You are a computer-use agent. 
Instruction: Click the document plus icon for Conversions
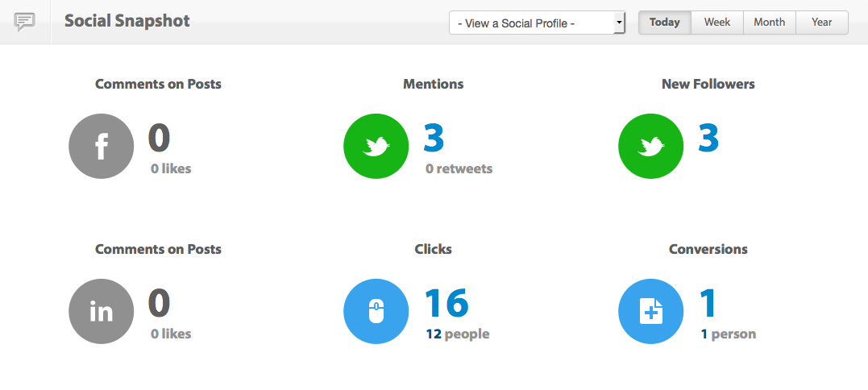click(x=651, y=312)
